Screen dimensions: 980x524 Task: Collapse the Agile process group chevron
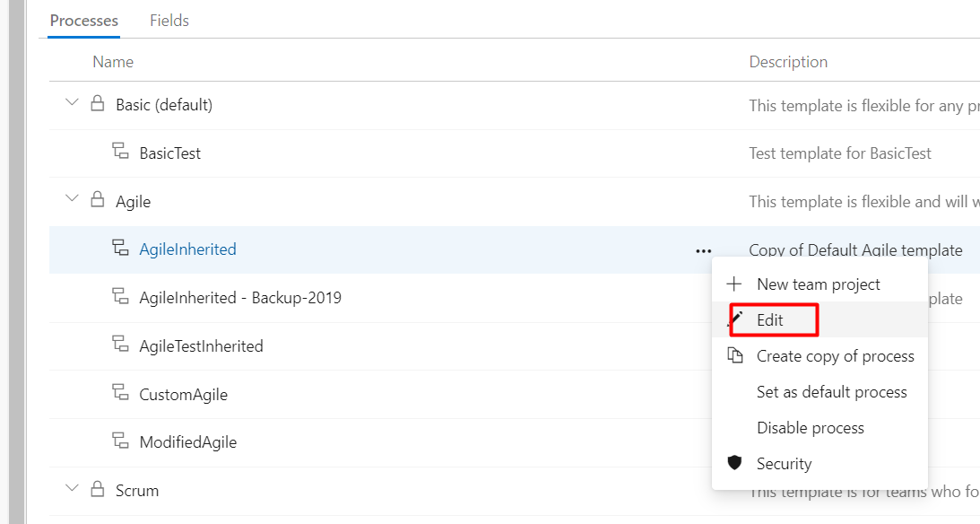point(72,198)
